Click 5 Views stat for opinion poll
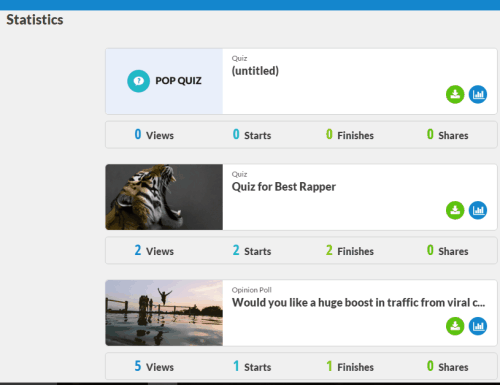500x385 pixels. [154, 366]
